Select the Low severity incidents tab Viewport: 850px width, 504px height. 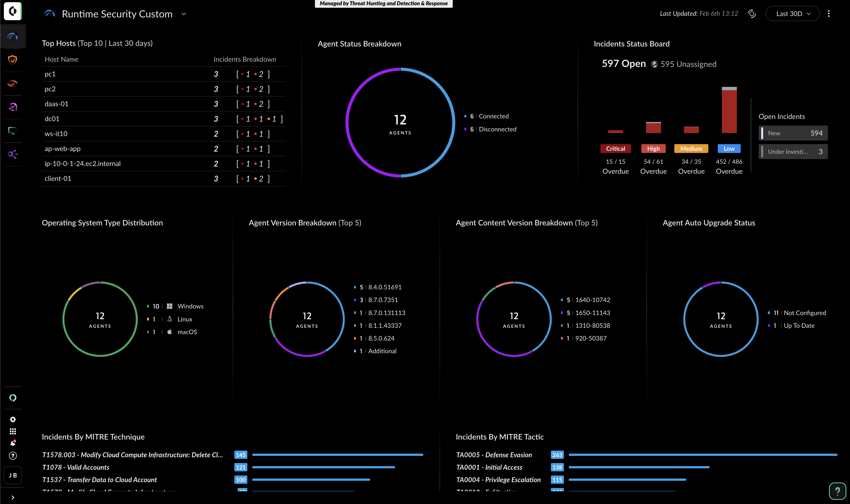729,148
